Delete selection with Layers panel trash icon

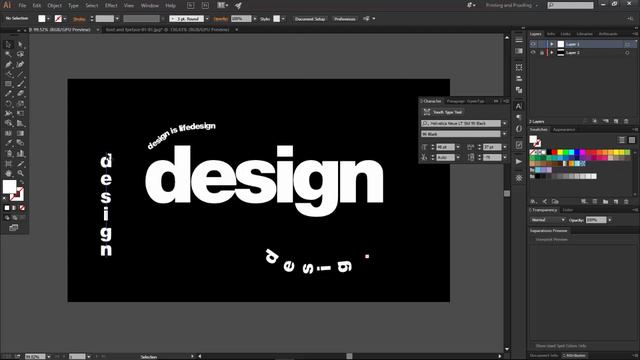(626, 121)
